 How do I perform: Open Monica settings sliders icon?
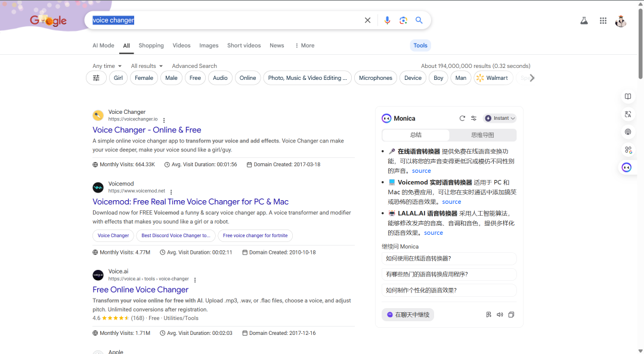[473, 118]
